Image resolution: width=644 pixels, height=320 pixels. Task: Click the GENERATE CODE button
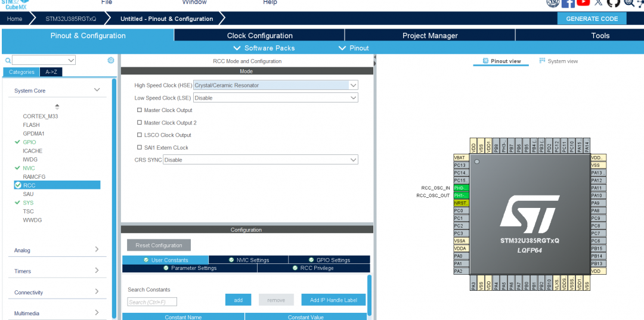592,19
